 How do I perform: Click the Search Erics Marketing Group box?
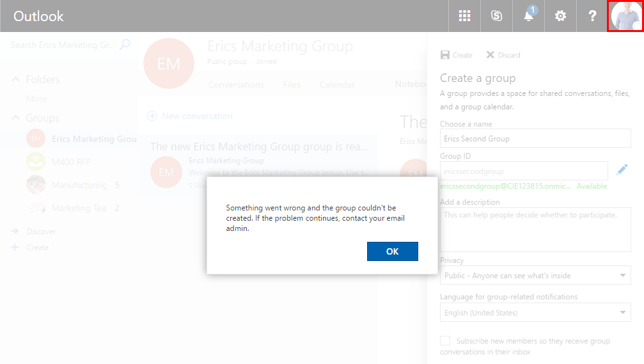(x=63, y=45)
